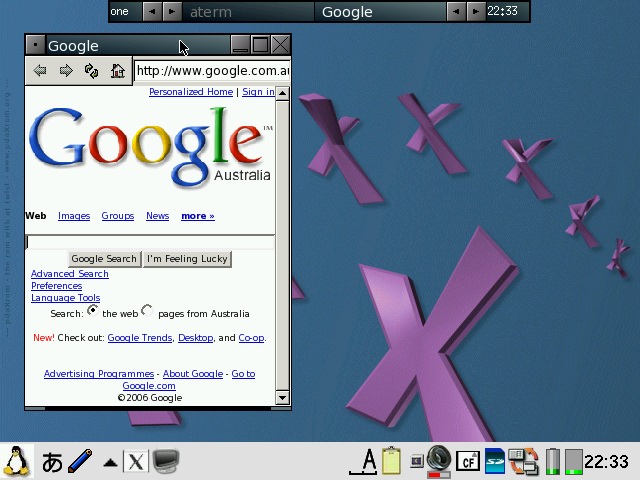Open the Japanese input method icon
Screen dimensions: 640x480
51,461
